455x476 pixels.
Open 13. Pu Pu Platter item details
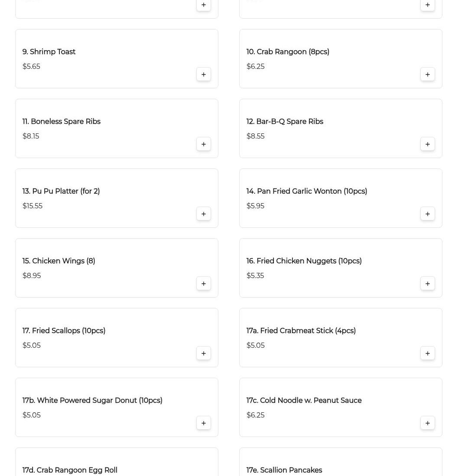click(61, 191)
